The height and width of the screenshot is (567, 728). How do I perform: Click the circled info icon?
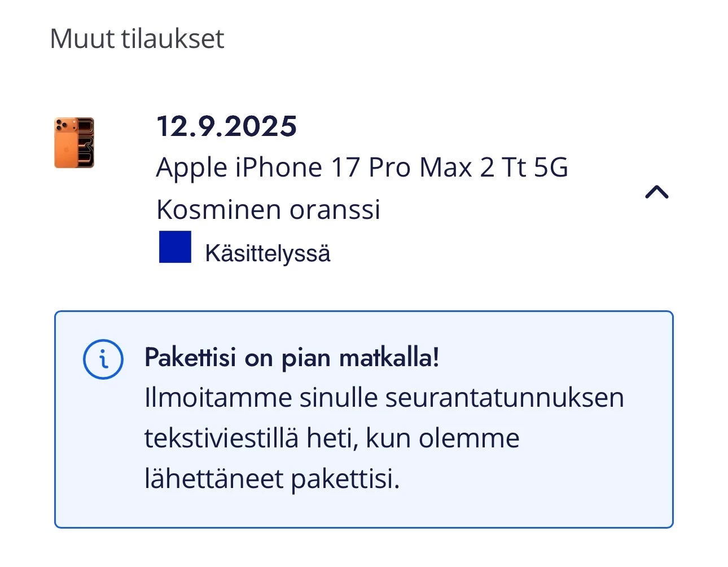pyautogui.click(x=103, y=359)
